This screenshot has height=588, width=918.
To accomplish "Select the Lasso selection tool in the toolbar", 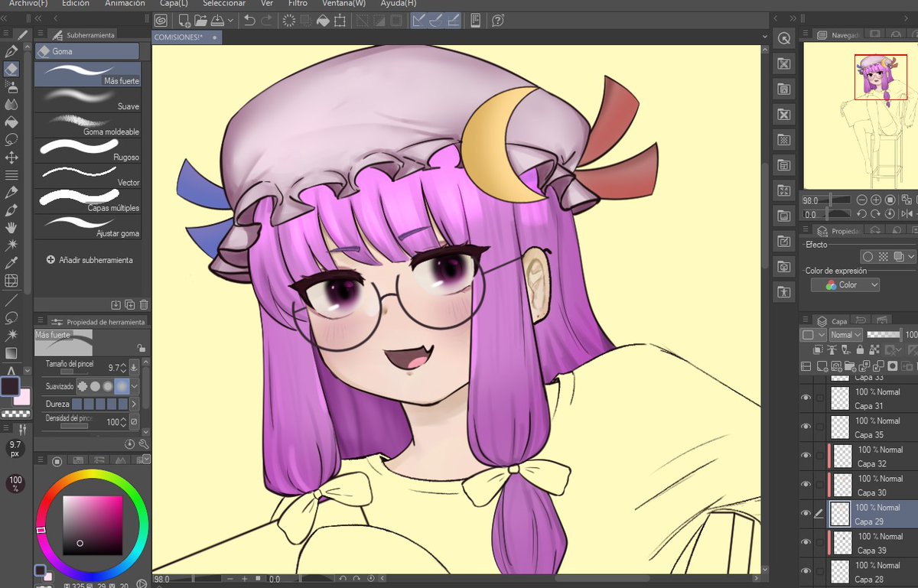I will 11,139.
